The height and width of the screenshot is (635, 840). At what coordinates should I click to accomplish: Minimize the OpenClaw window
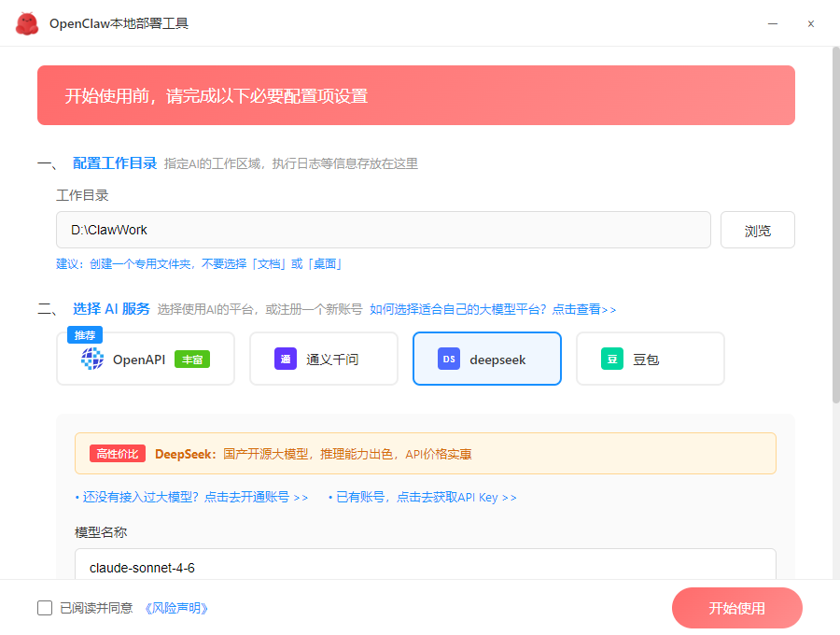[x=773, y=23]
